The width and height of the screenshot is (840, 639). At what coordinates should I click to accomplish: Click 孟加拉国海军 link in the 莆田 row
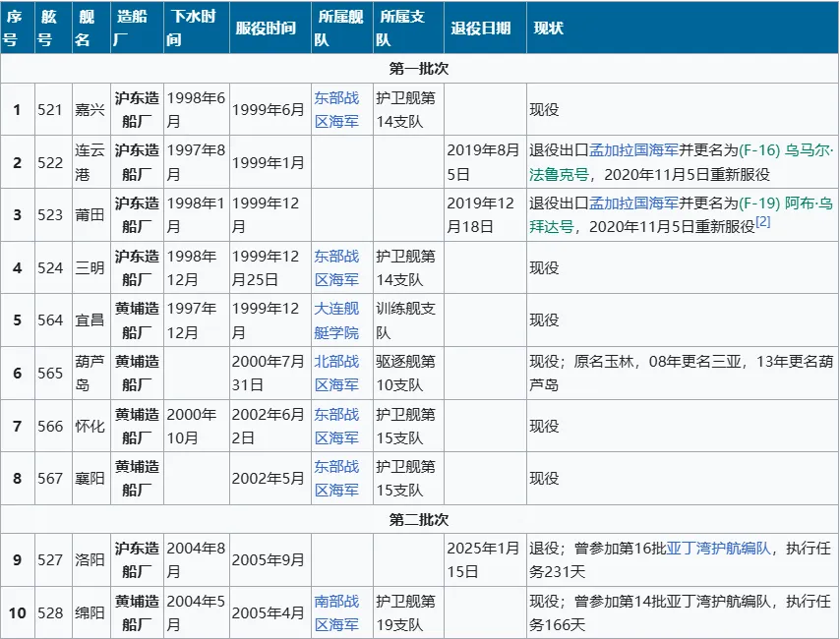click(x=634, y=203)
